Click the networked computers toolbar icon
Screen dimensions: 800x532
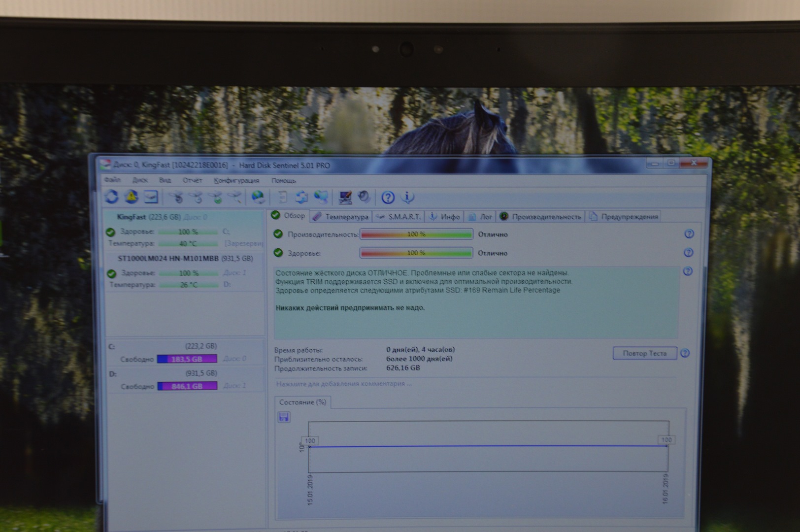coord(321,198)
